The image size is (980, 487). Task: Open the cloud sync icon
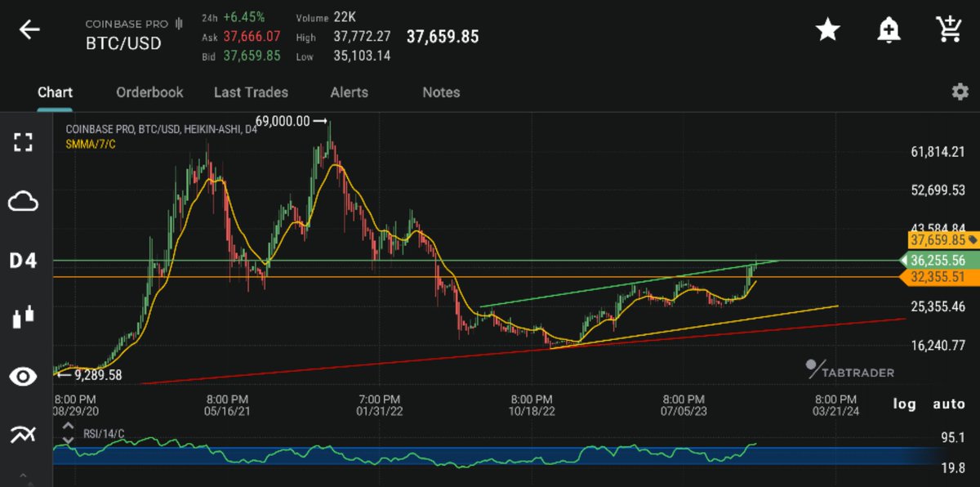click(x=23, y=201)
